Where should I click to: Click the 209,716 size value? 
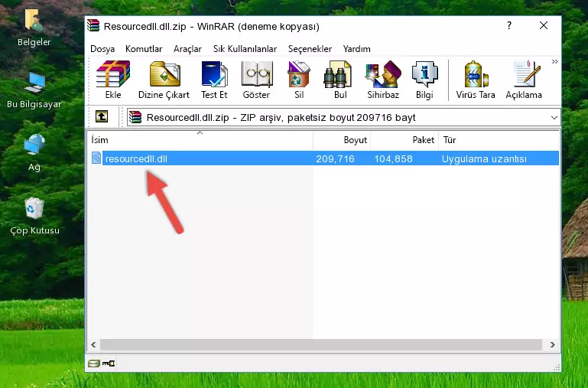pos(335,158)
